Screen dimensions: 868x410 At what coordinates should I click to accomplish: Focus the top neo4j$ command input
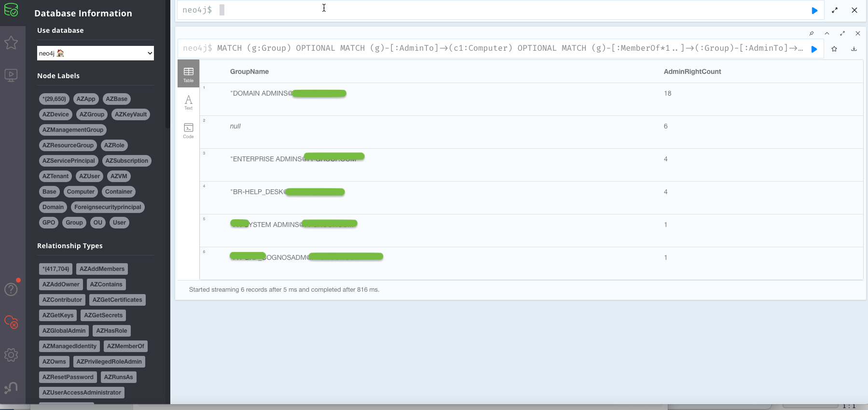[482, 10]
